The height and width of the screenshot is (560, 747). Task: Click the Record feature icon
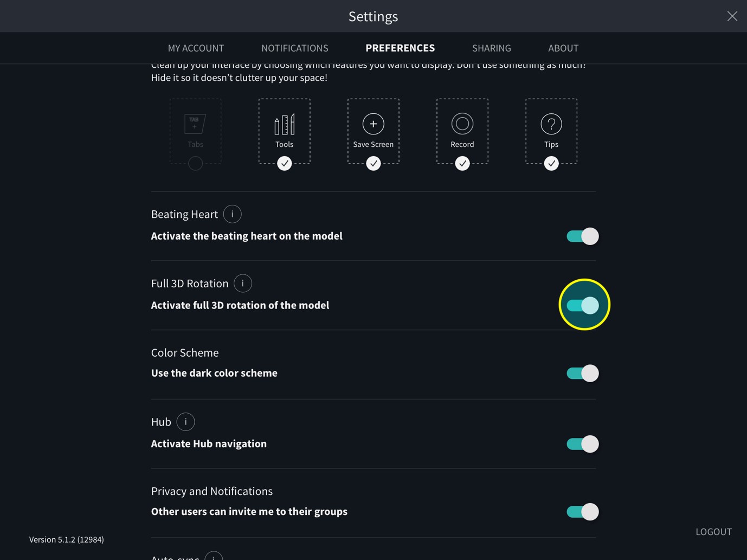click(x=462, y=124)
